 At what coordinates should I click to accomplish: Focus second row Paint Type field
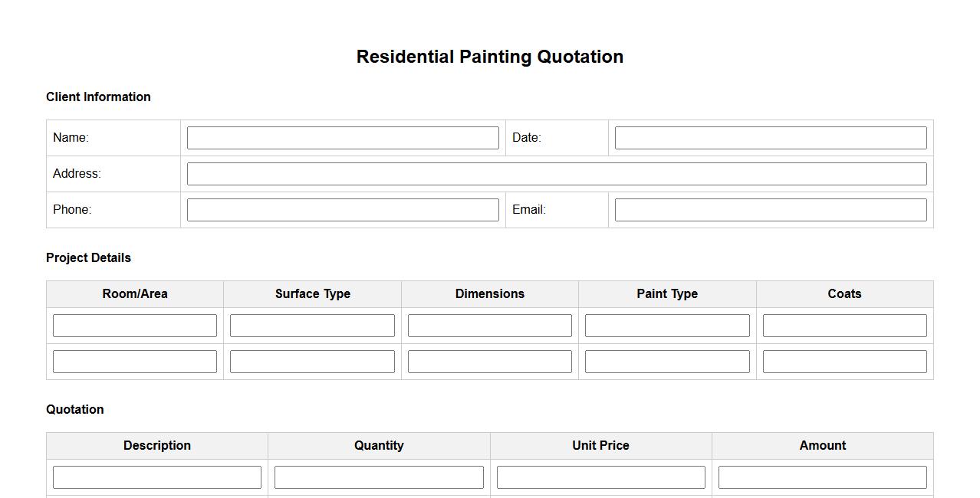[667, 362]
